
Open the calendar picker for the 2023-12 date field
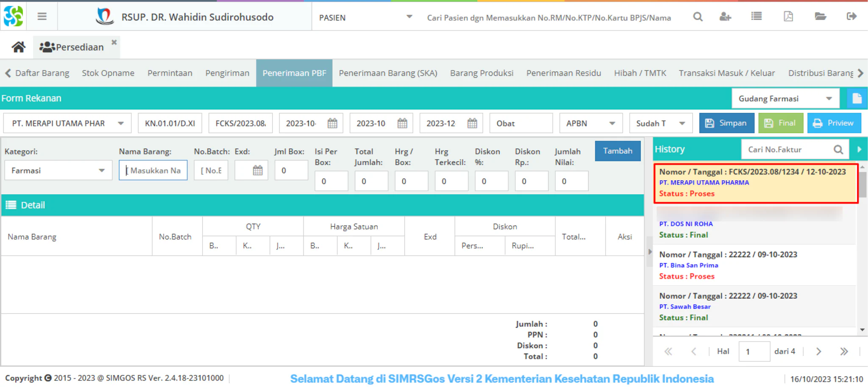(x=472, y=123)
